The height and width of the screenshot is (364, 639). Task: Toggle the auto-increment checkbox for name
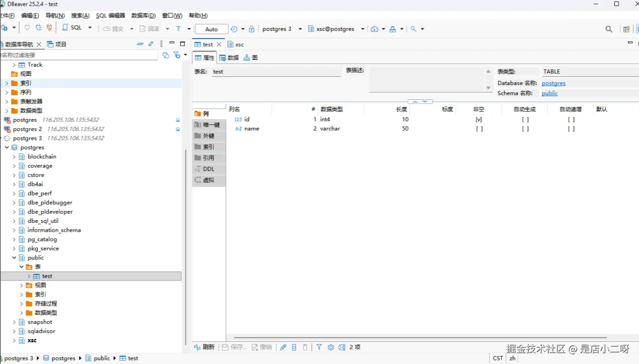[571, 129]
